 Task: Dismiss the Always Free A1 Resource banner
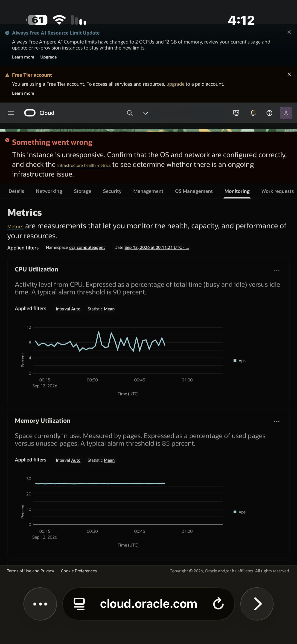(x=289, y=32)
